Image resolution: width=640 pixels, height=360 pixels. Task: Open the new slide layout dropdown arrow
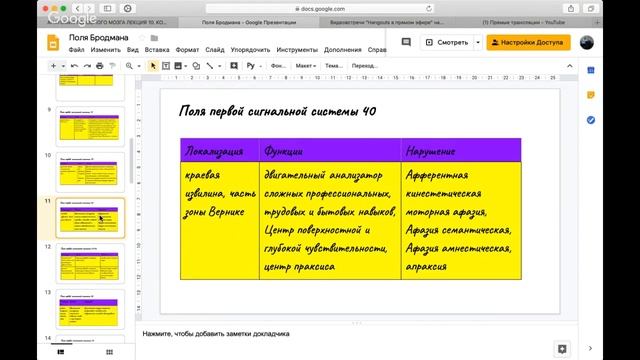pyautogui.click(x=63, y=66)
